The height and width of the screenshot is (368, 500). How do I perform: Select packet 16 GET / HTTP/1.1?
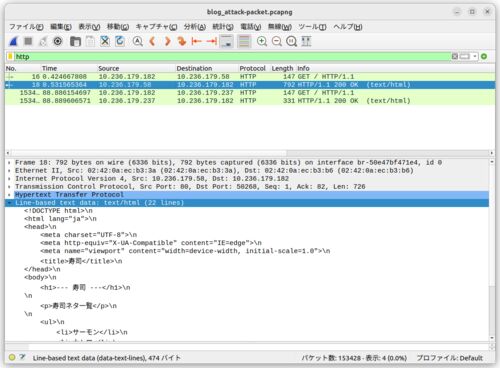pos(250,77)
